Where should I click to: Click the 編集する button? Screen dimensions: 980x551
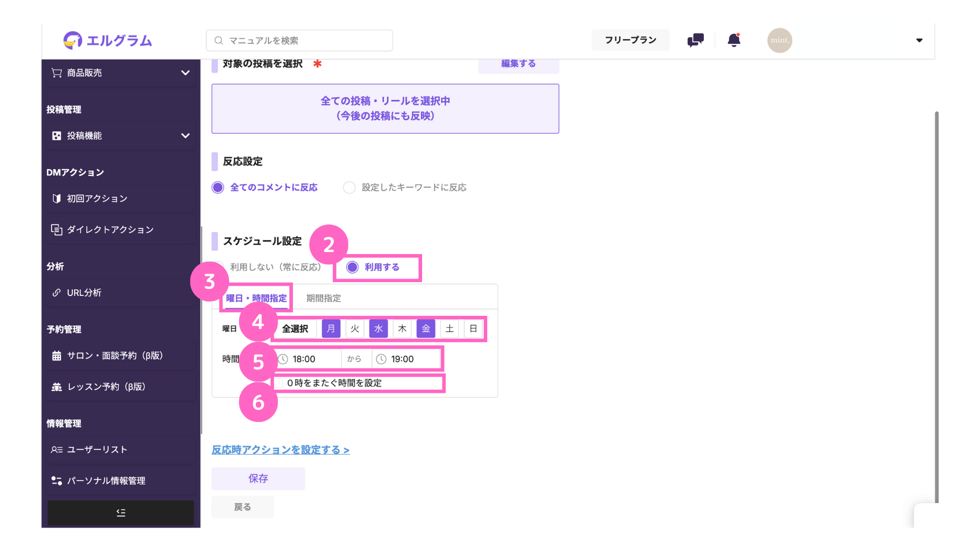[519, 65]
